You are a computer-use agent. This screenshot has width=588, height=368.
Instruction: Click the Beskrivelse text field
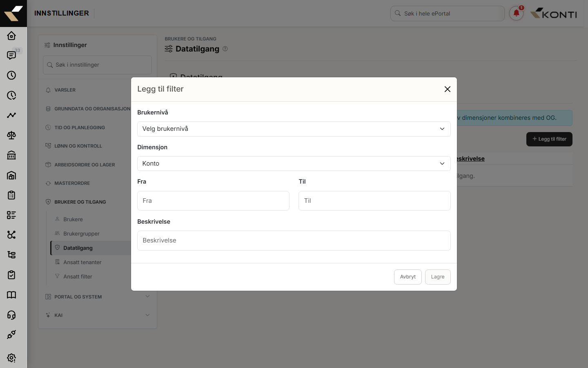tap(294, 240)
